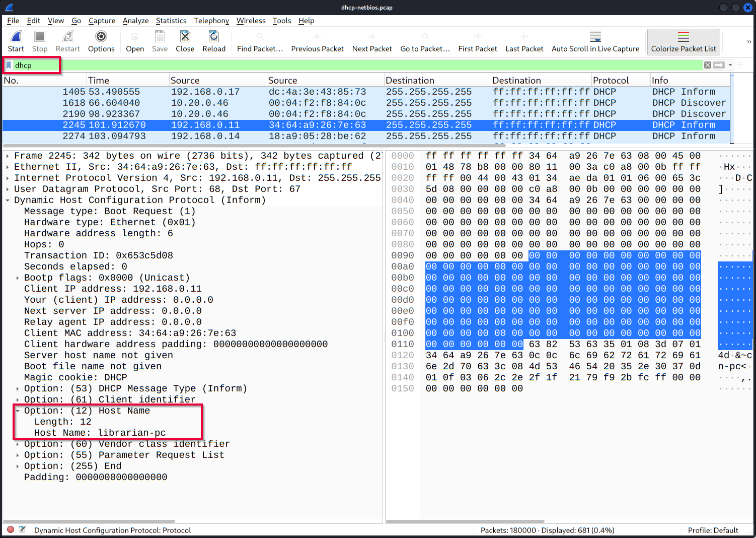Open the Telephony menu
756x538 pixels.
tap(211, 21)
